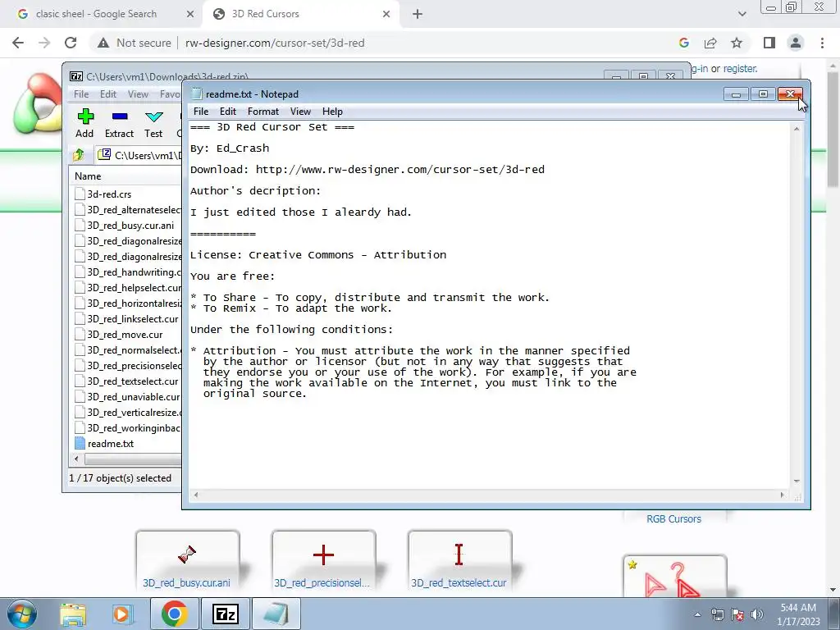Open Chrome three-dot menu

click(x=822, y=43)
